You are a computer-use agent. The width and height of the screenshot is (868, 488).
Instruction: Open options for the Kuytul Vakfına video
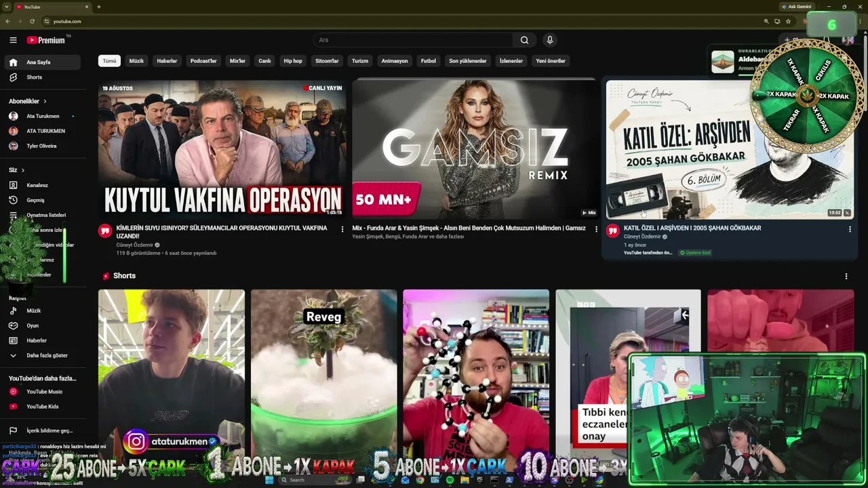(x=342, y=230)
